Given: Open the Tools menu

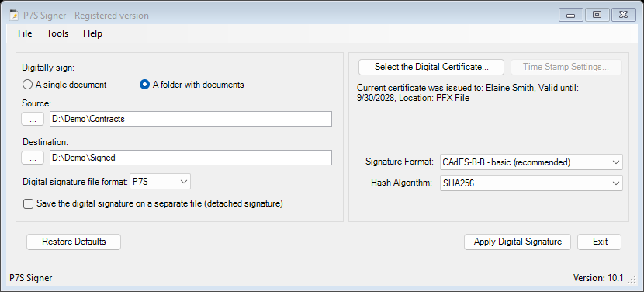Looking at the screenshot, I should tap(57, 33).
